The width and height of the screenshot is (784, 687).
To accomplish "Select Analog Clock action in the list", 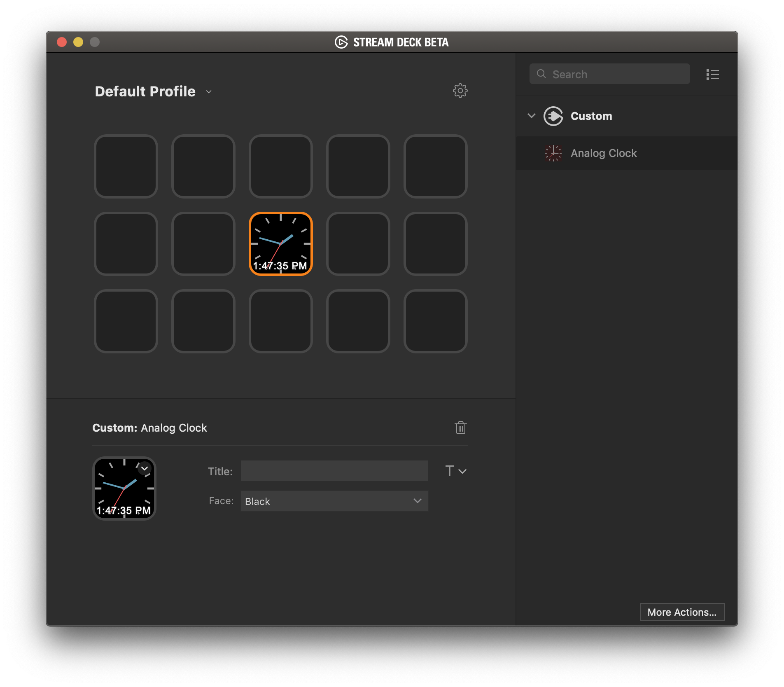I will click(627, 153).
